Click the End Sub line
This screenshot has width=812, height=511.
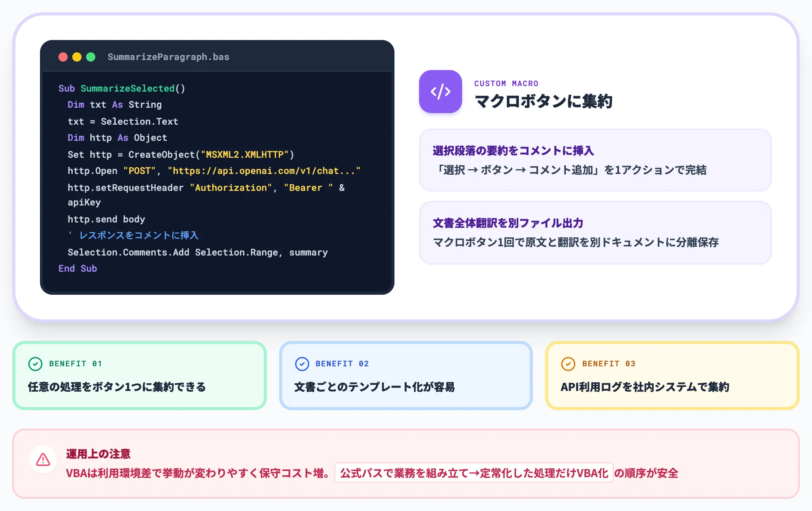tap(78, 269)
